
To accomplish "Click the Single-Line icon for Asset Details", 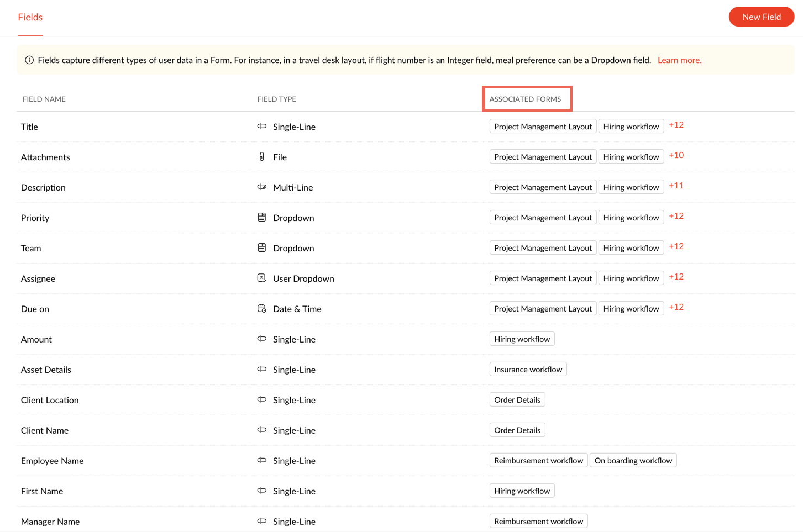I will 262,370.
